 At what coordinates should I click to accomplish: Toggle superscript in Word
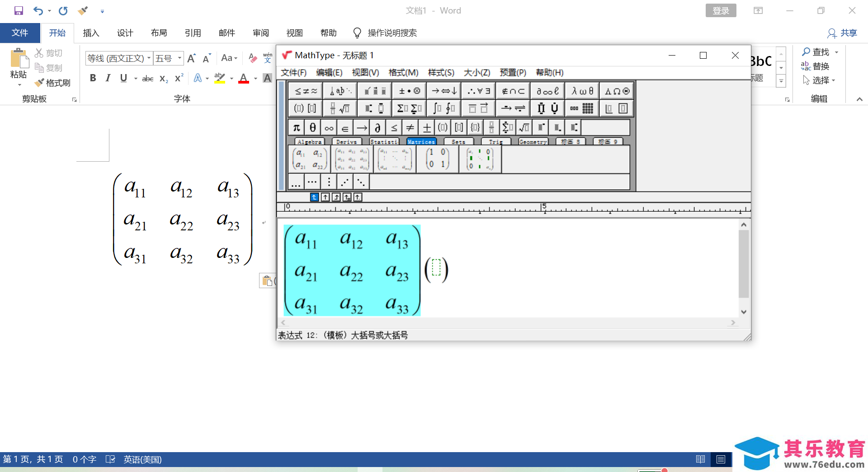click(179, 78)
